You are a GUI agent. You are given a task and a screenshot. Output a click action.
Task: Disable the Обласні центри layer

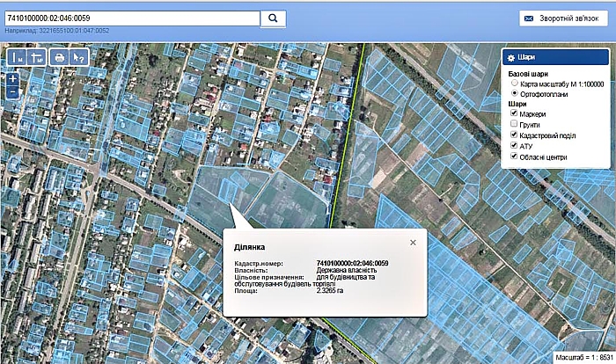514,157
